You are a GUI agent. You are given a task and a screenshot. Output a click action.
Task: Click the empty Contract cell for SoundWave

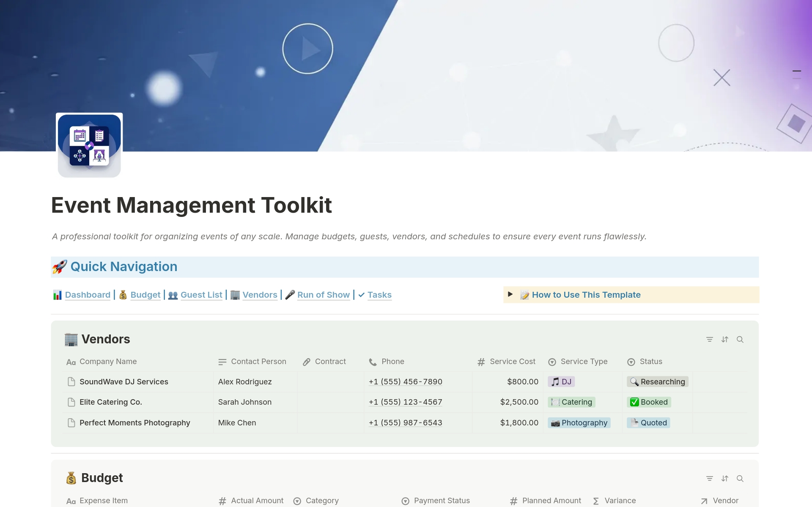330,382
